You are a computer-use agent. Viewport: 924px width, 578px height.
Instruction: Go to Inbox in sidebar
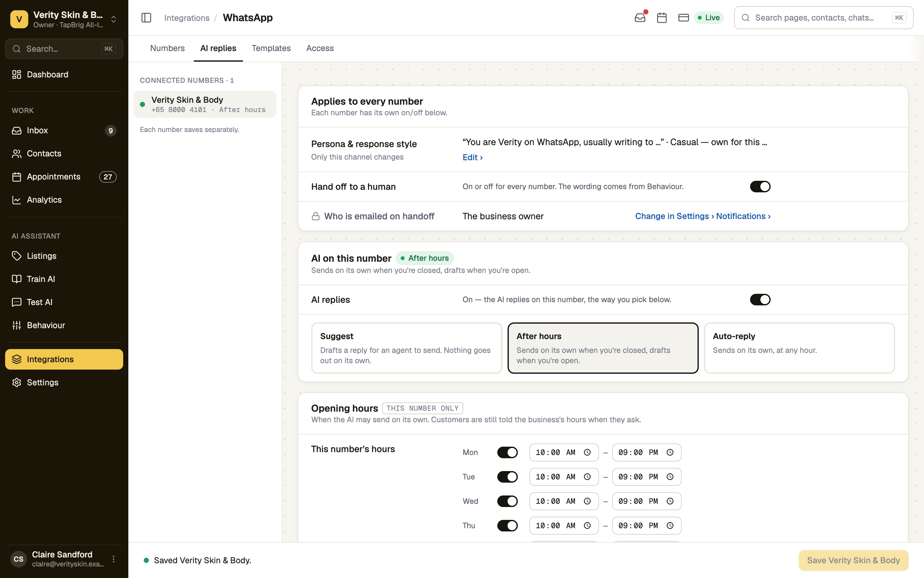64,130
